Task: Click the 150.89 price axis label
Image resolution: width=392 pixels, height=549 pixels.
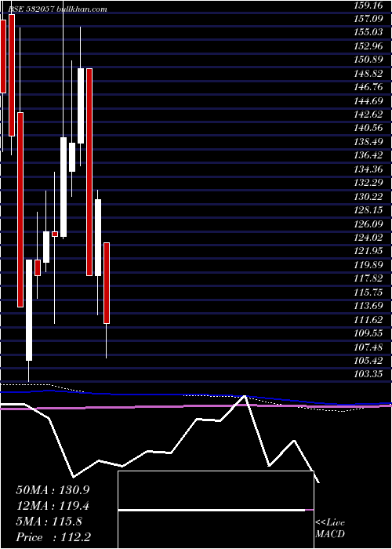Action: pyautogui.click(x=368, y=60)
